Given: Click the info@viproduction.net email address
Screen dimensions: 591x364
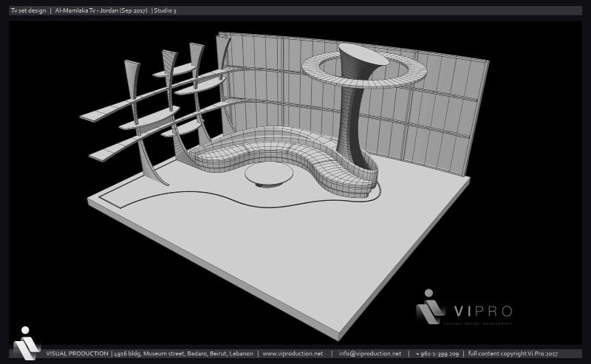Looking at the screenshot, I should point(370,354).
